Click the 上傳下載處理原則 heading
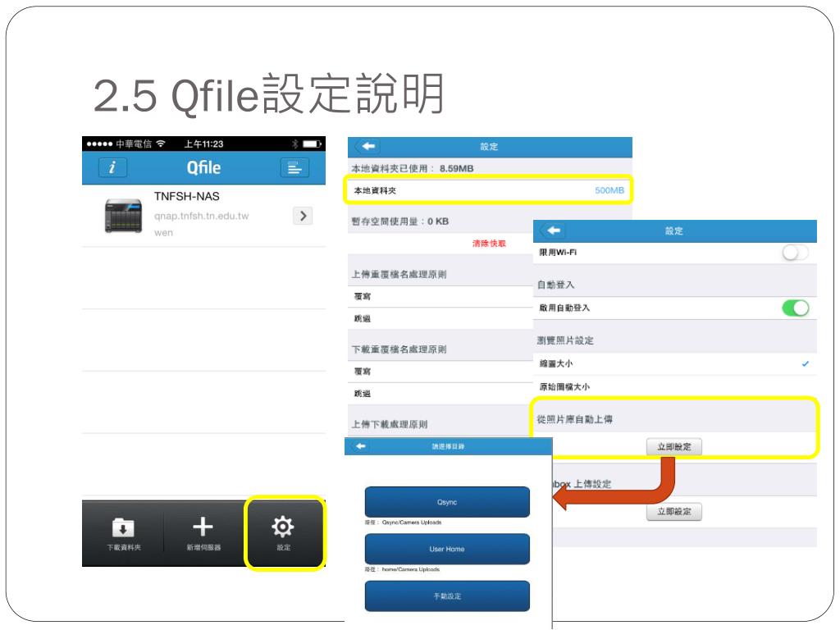The image size is (840, 630). click(x=390, y=424)
